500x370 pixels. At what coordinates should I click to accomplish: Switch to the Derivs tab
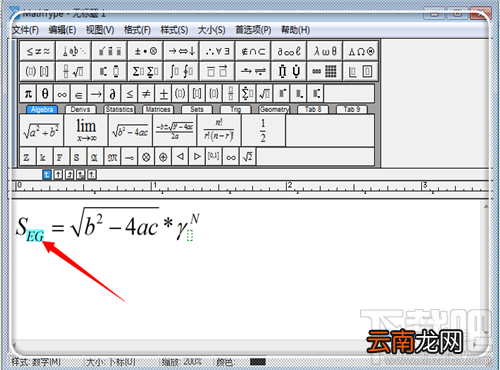[x=80, y=109]
